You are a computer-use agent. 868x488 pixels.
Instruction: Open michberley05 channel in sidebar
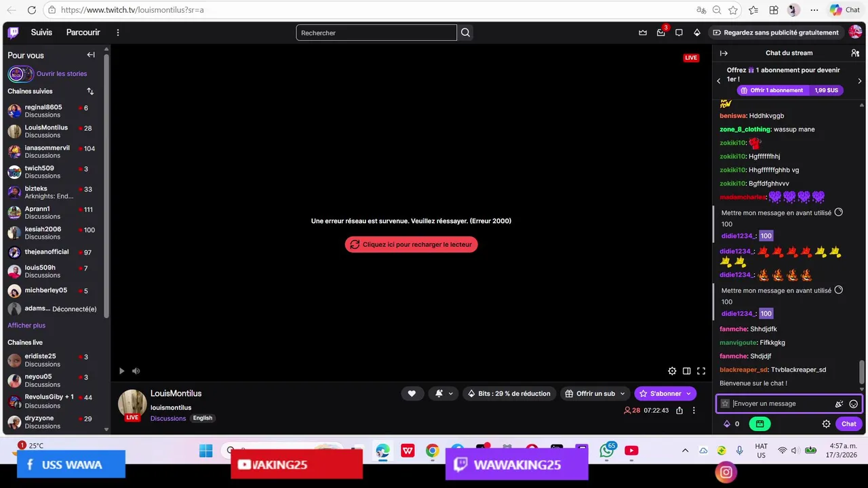tap(53, 291)
